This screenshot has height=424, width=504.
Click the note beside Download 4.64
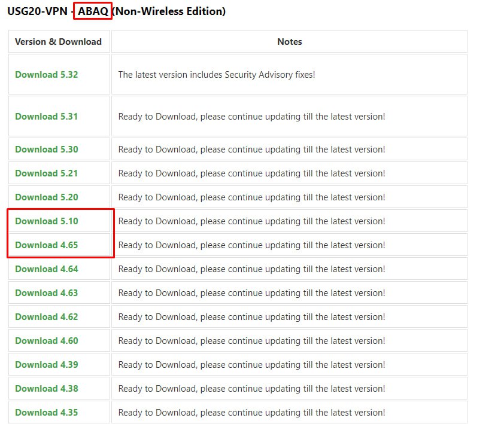(251, 269)
